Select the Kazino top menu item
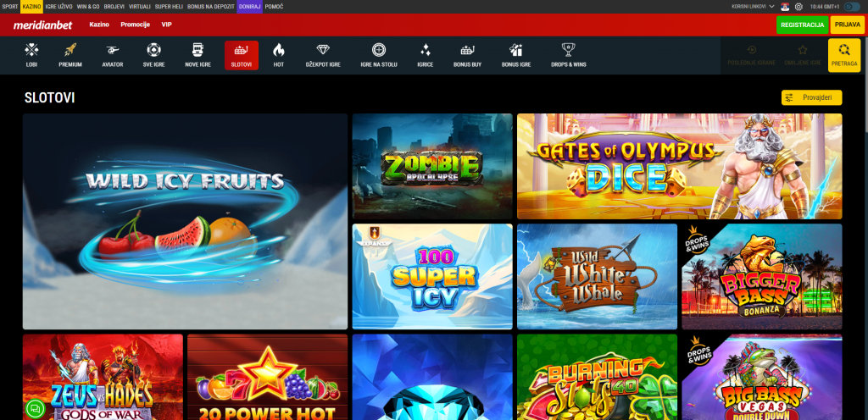868x420 pixels. [x=31, y=7]
